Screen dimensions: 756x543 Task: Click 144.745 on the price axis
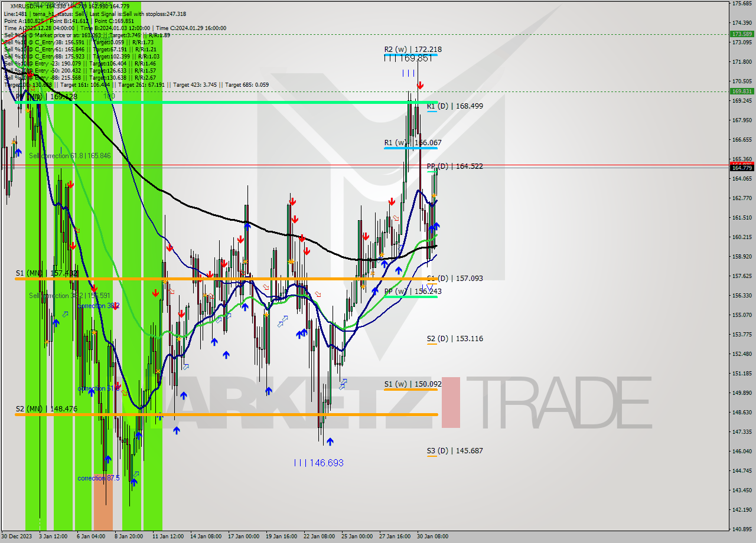pyautogui.click(x=742, y=470)
